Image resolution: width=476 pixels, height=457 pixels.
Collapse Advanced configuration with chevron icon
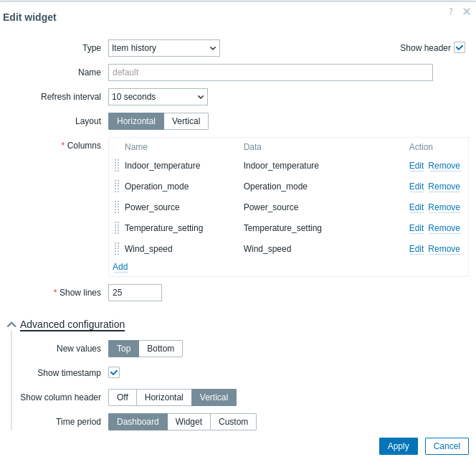[x=11, y=325]
